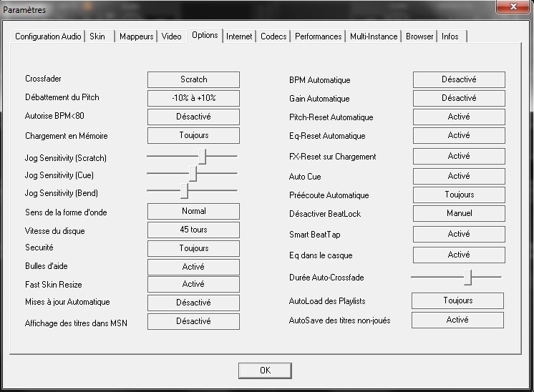Toggle Mises à jour Automatique setting

tap(193, 303)
